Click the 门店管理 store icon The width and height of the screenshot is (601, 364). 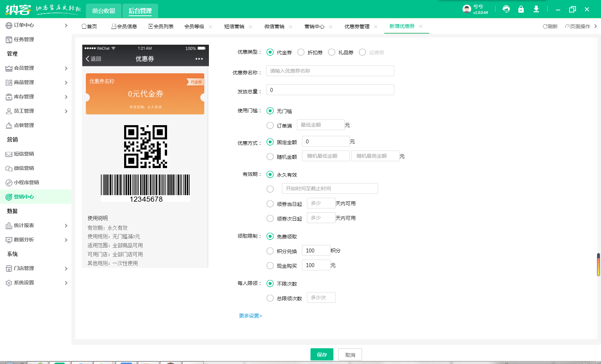coord(9,269)
